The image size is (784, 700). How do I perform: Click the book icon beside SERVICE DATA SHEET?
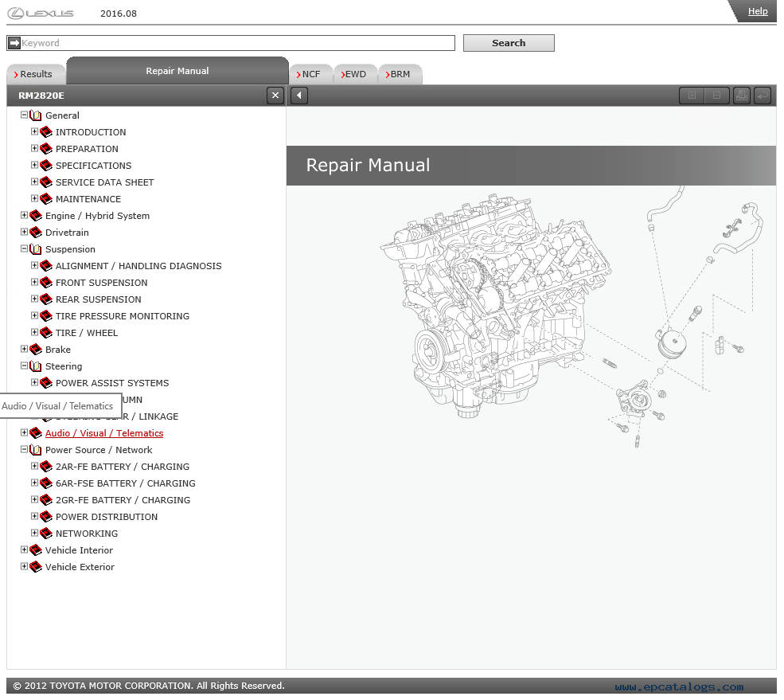(x=46, y=182)
